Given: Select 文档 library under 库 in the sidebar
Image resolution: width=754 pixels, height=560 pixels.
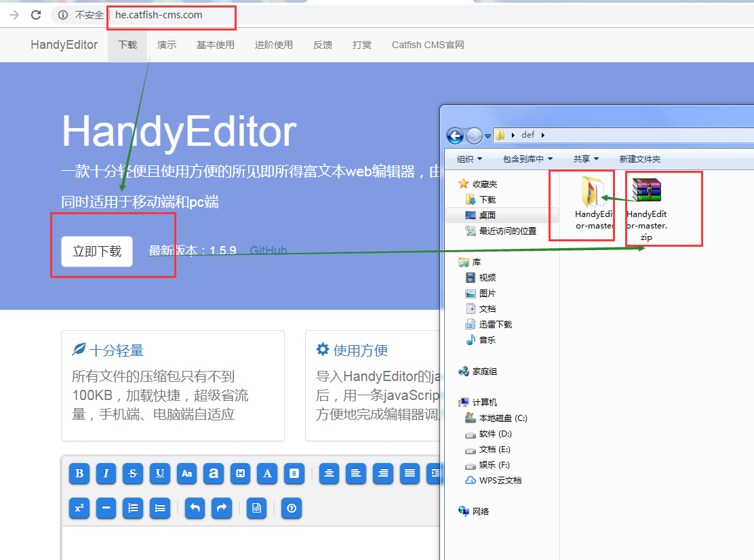Looking at the screenshot, I should tap(481, 308).
